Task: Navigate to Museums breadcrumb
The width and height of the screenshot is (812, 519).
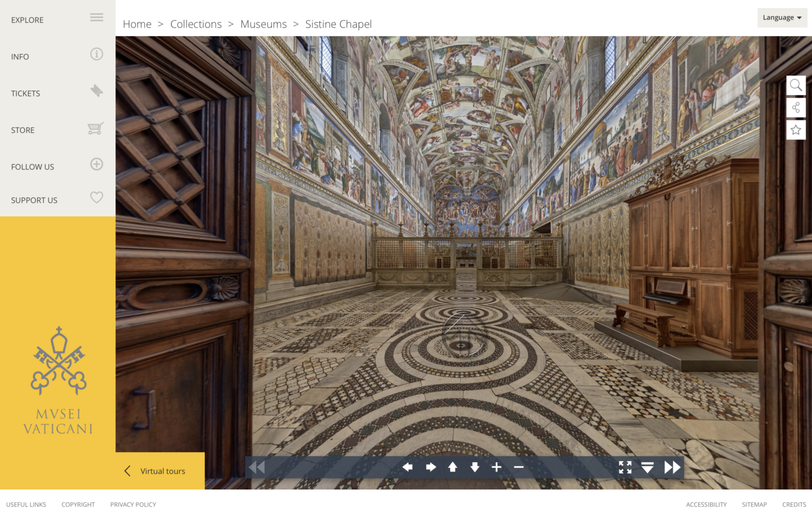Action: (x=263, y=24)
